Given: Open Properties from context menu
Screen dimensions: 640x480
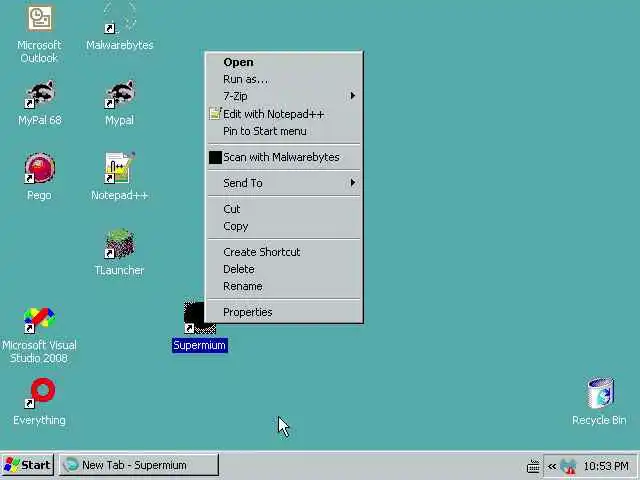Looking at the screenshot, I should (284, 312).
